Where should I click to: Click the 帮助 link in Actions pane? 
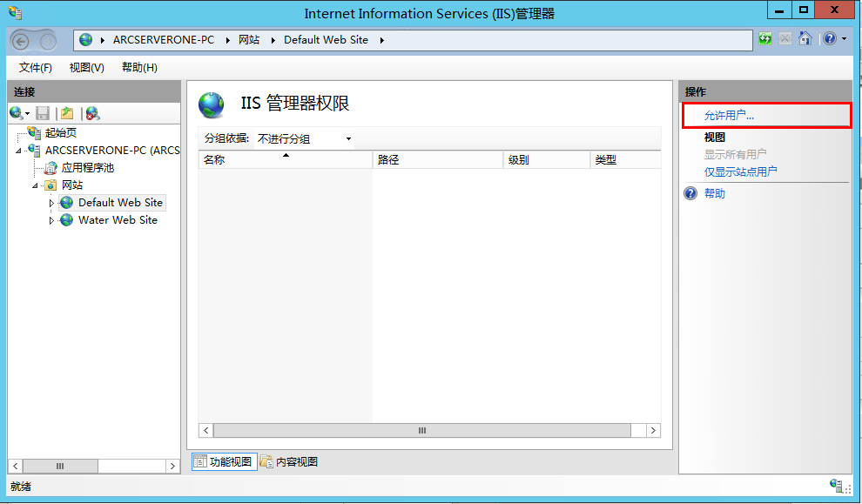[715, 193]
